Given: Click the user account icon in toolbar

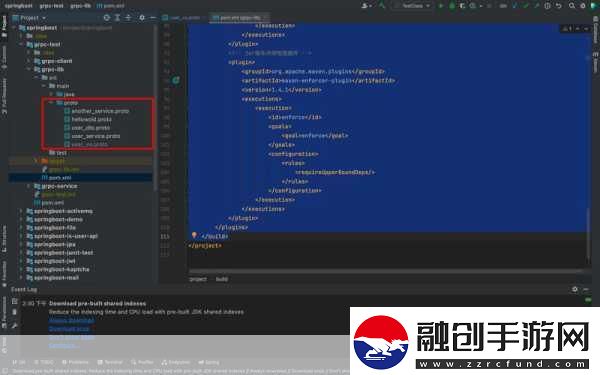Looking at the screenshot, I should point(366,6).
